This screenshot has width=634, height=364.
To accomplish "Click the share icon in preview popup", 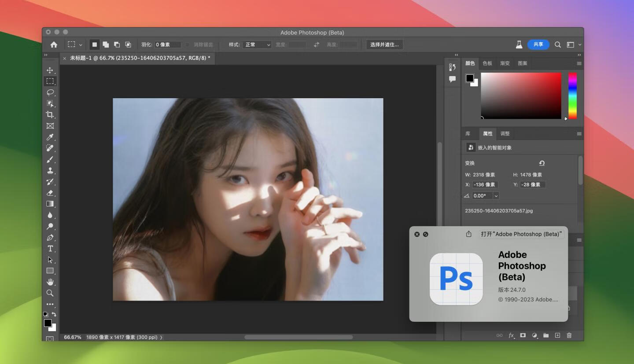I will point(468,234).
